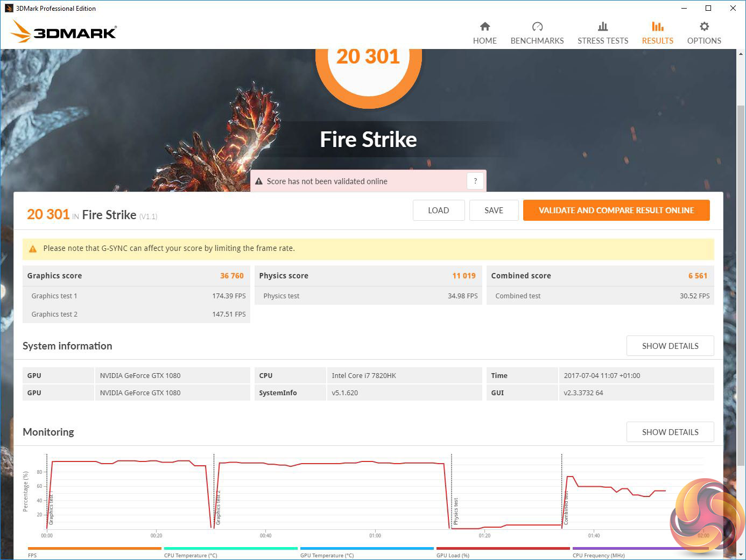Image resolution: width=746 pixels, height=560 pixels.
Task: Click the Combined test marker line
Action: click(562, 491)
